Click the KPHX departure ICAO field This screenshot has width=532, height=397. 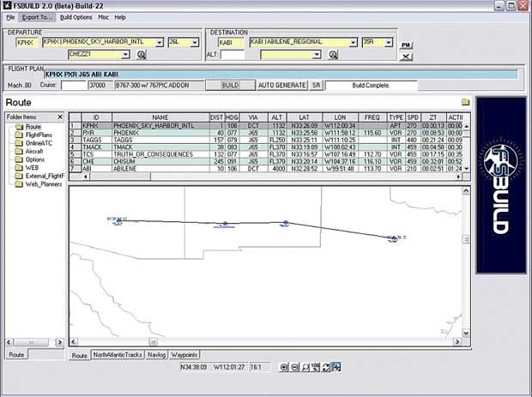[27, 43]
